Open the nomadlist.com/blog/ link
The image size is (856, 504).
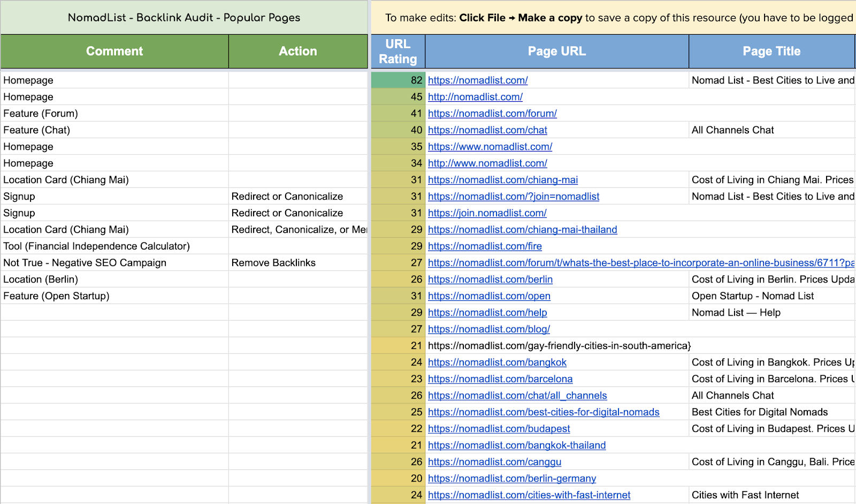pos(488,329)
